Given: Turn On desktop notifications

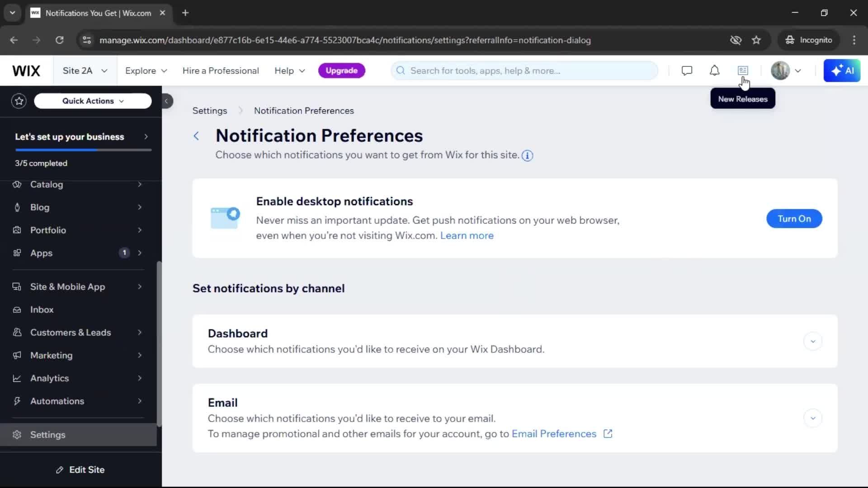Looking at the screenshot, I should pos(794,219).
